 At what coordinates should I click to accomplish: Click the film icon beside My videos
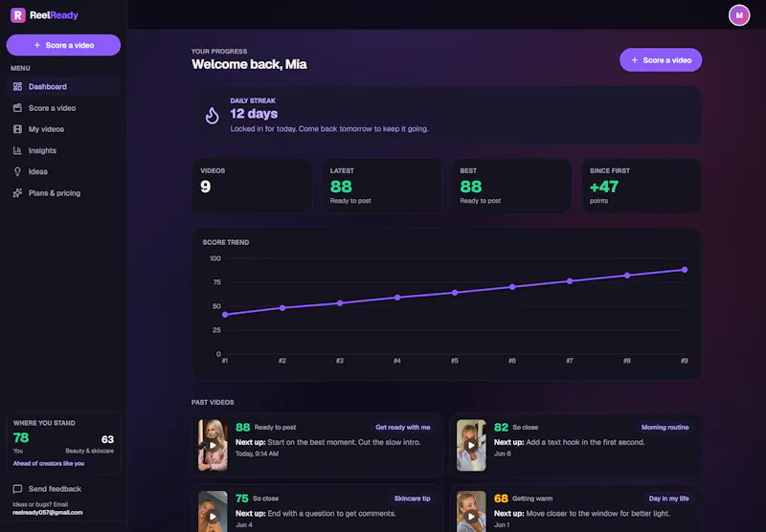17,129
